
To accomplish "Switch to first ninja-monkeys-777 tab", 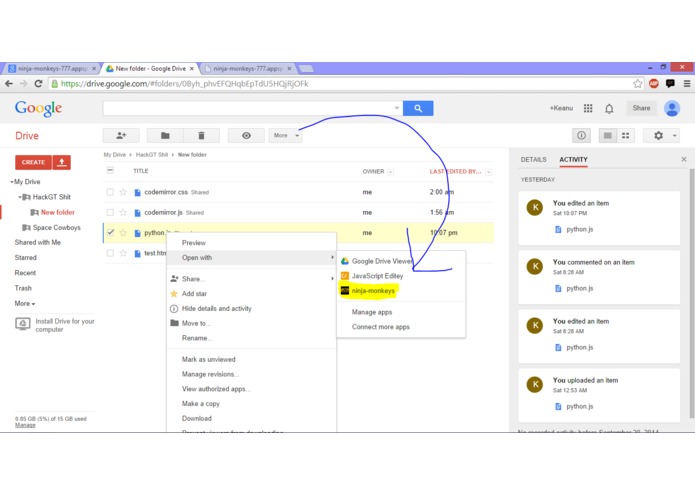I will click(52, 69).
